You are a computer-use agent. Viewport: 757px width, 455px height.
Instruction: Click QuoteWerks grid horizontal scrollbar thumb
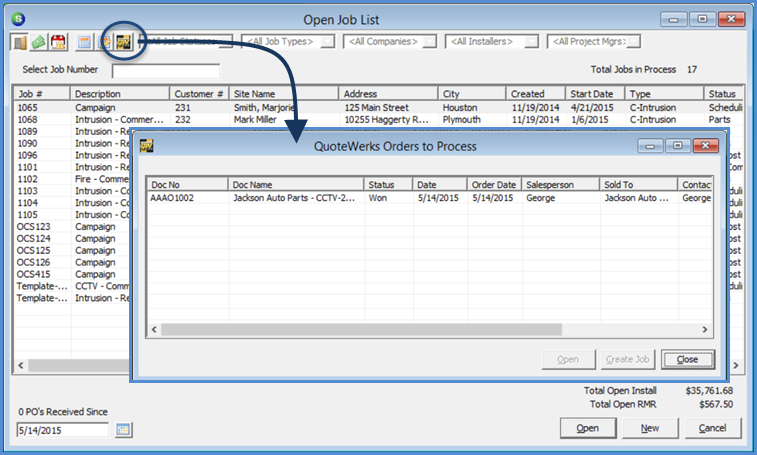[x=361, y=329]
